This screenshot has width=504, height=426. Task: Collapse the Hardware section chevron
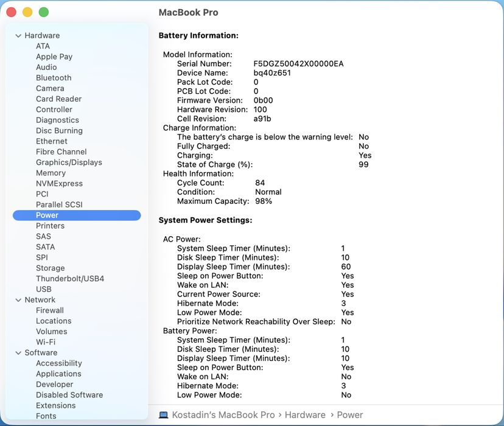tap(18, 36)
